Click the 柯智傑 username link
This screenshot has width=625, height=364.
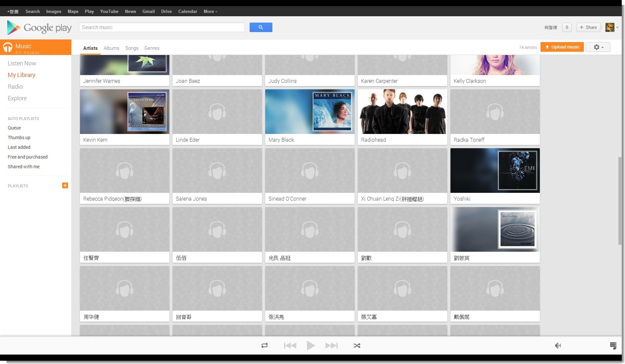(x=551, y=28)
